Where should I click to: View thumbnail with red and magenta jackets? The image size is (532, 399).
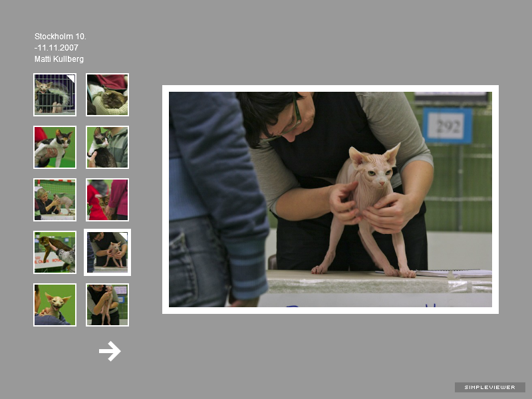click(x=107, y=200)
